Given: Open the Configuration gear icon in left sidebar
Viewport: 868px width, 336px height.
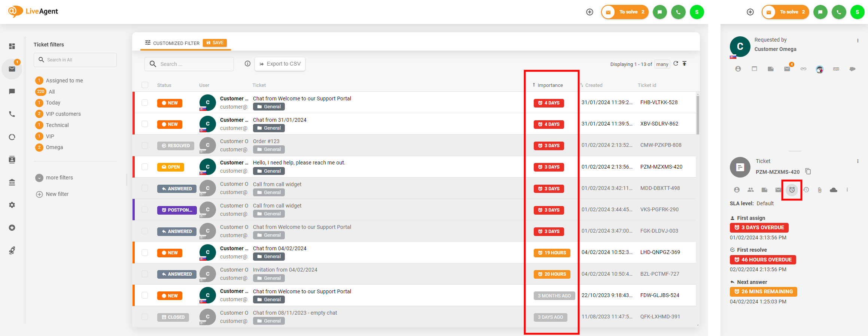Looking at the screenshot, I should pos(12,205).
